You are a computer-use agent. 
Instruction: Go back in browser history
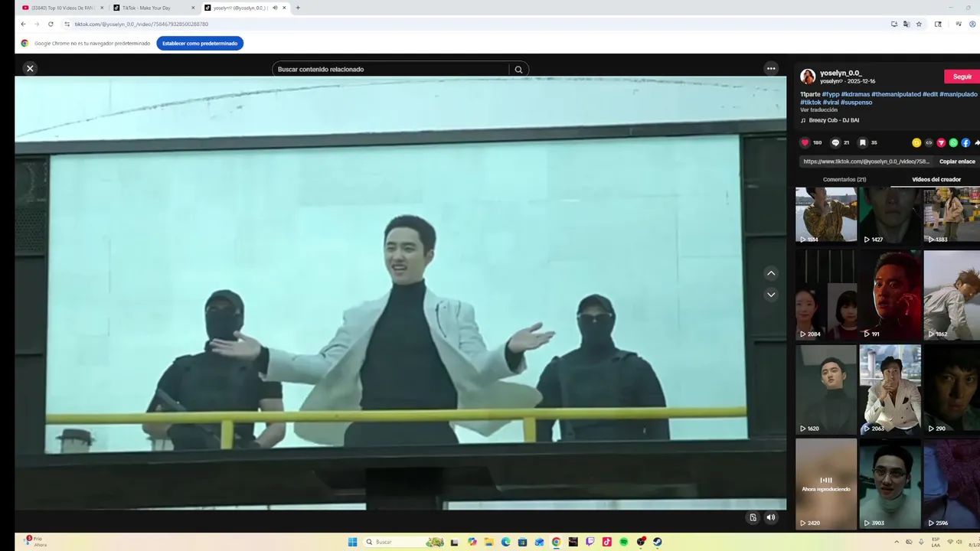click(23, 24)
